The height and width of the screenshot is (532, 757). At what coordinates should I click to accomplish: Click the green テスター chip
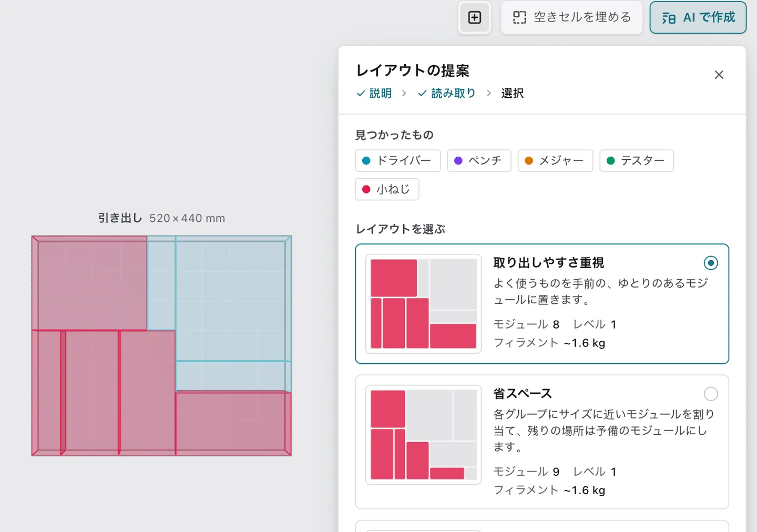pos(637,160)
